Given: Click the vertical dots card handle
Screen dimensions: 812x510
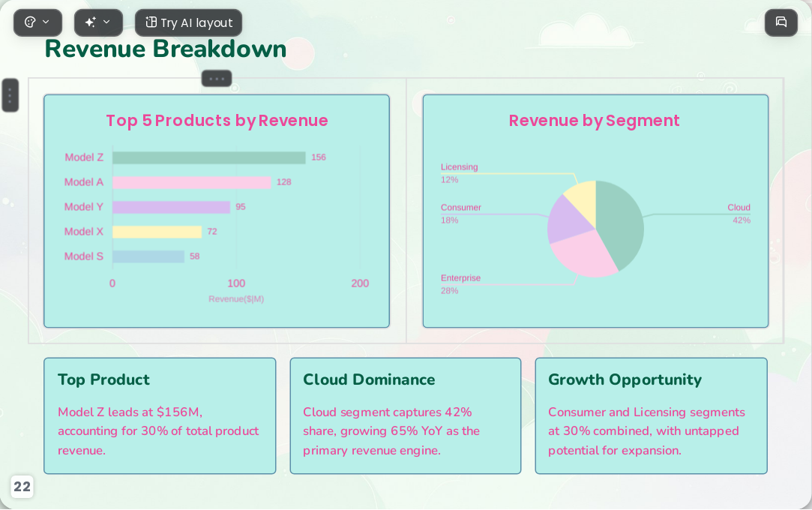Looking at the screenshot, I should click(x=10, y=95).
